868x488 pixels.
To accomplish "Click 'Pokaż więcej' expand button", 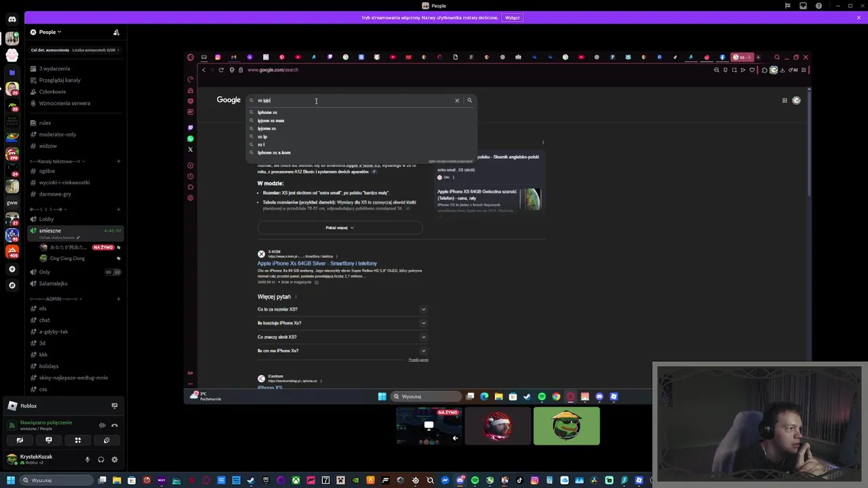I will 340,228.
